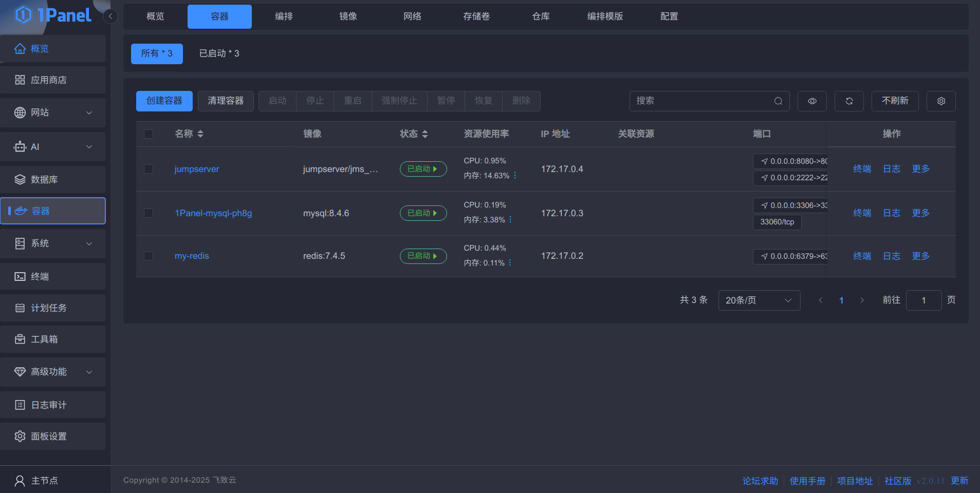This screenshot has width=980, height=493.
Task: Click the search magnifier icon
Action: (778, 101)
